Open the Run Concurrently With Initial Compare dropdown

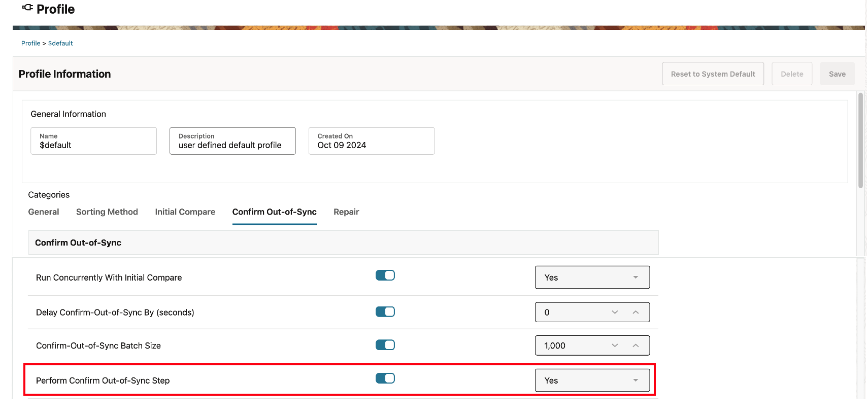click(x=592, y=278)
